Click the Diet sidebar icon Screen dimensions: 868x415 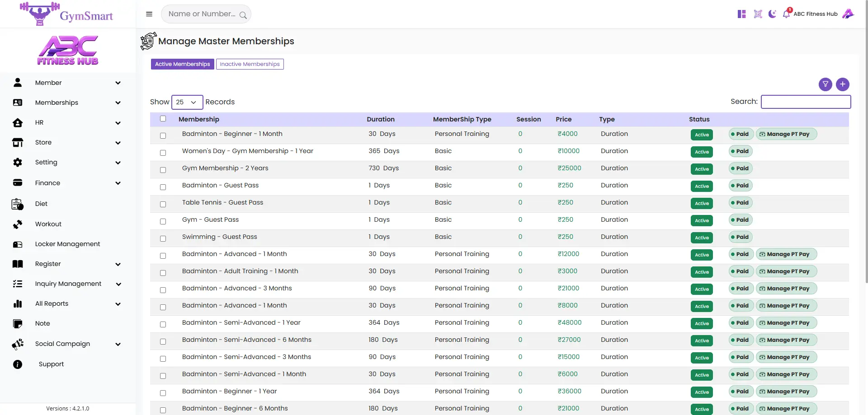coord(18,204)
